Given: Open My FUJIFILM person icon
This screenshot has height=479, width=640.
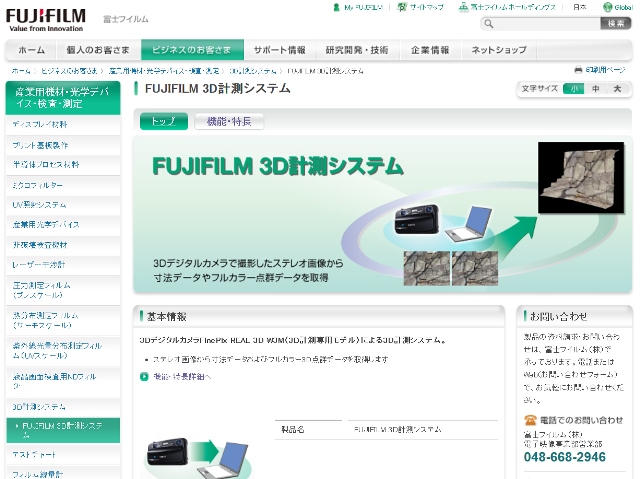Looking at the screenshot, I should (x=336, y=7).
